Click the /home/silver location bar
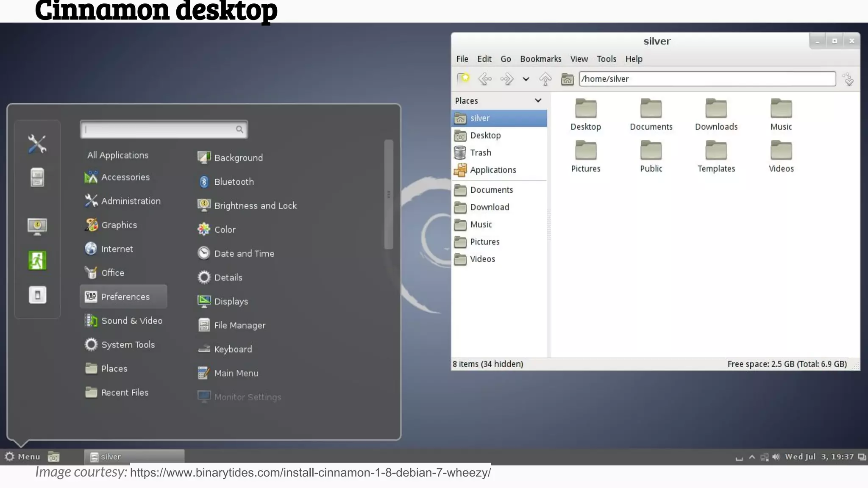 point(707,79)
